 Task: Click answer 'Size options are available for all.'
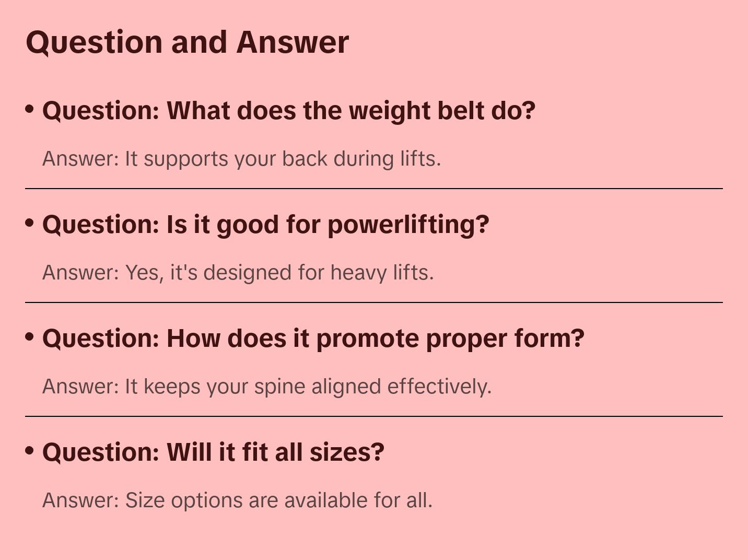pos(238,500)
